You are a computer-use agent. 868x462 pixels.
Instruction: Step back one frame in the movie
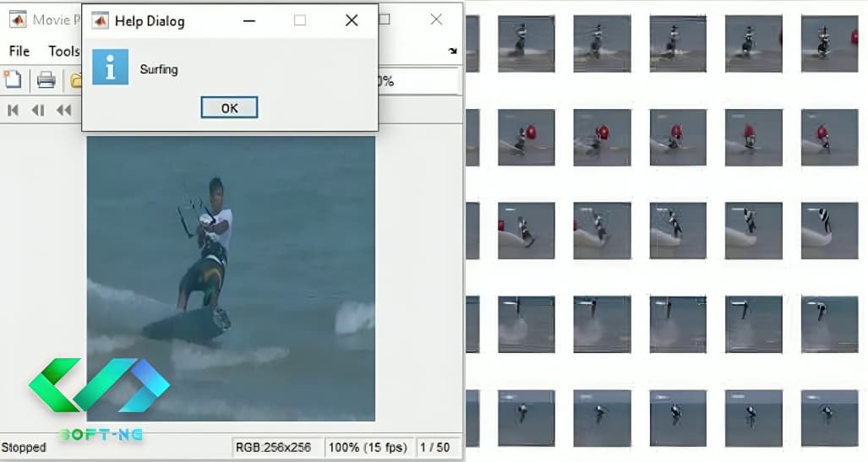(x=38, y=110)
